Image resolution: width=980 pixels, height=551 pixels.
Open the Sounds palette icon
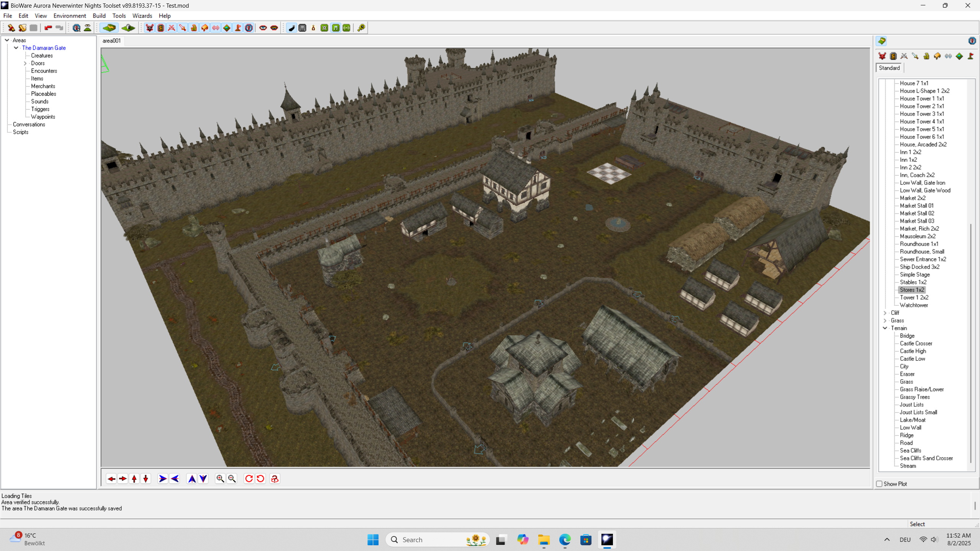[948, 56]
